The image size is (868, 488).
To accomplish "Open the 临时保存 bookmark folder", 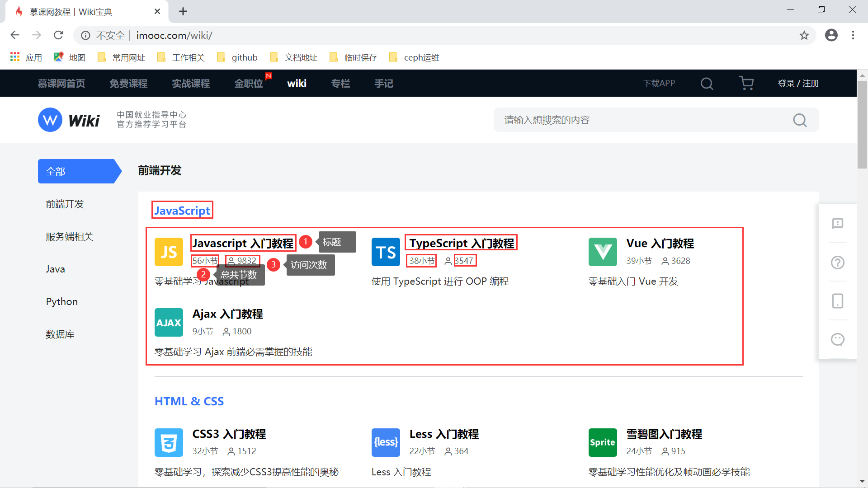I will pyautogui.click(x=353, y=57).
